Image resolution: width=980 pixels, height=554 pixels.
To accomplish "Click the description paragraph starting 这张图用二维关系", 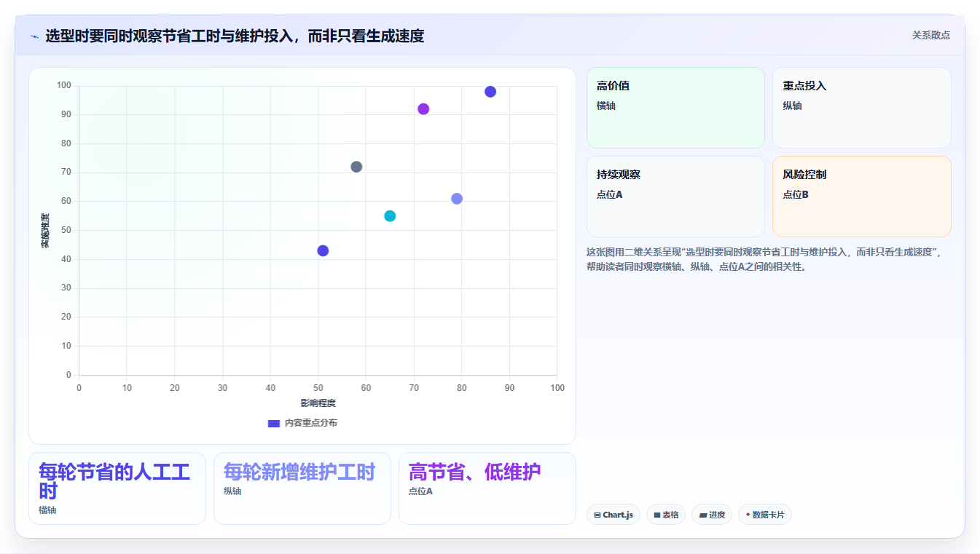I will 765,259.
